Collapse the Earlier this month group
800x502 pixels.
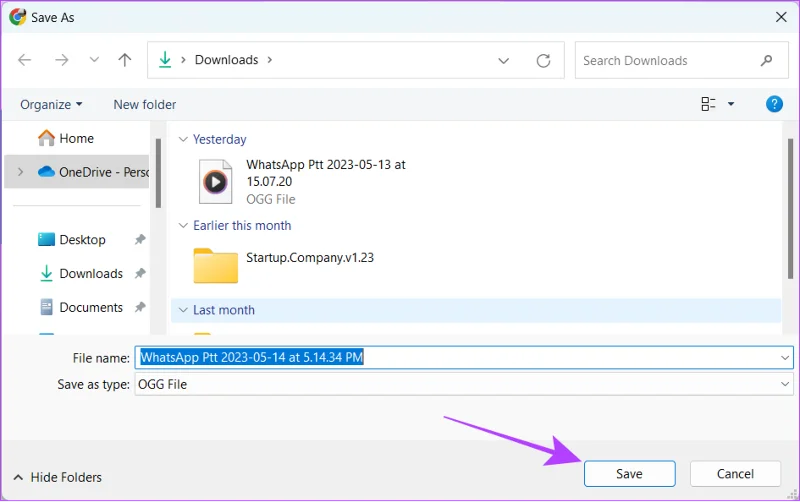coord(183,225)
